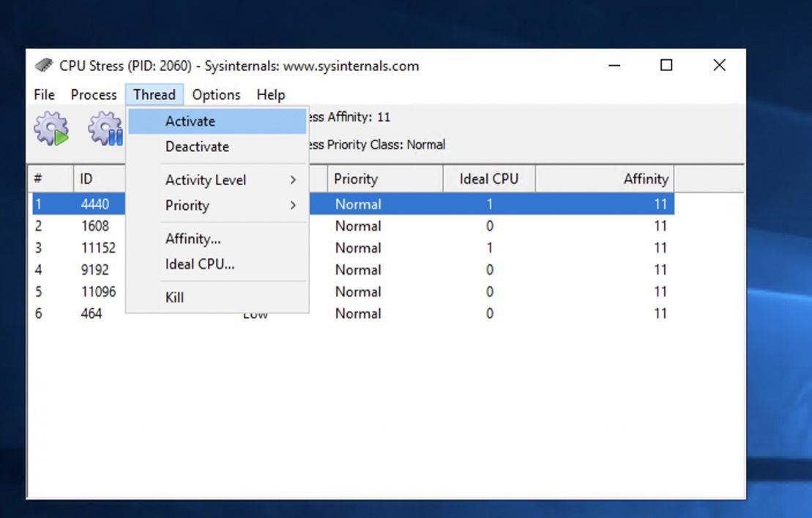Viewport: 812px width, 518px height.
Task: Open the Help menu
Action: coord(271,94)
